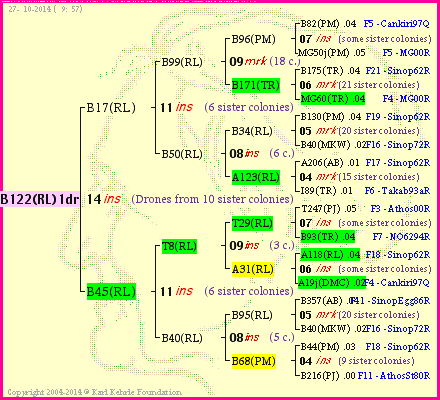440x400 pixels.
Task: Select the green T8(RL) node
Action: 179,246
